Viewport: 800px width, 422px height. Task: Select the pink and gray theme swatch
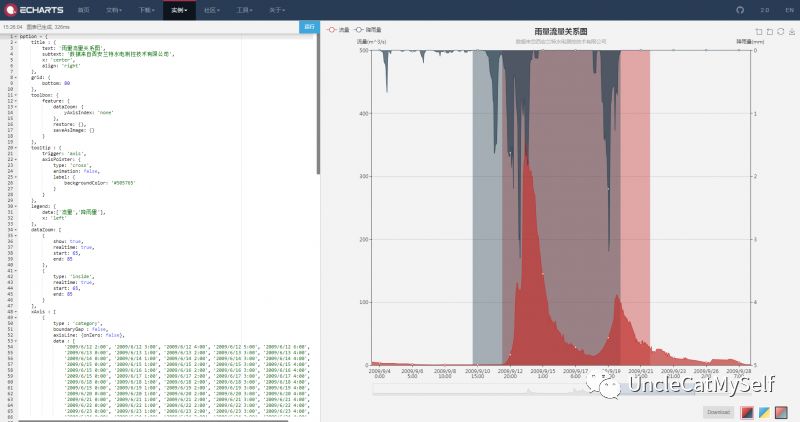(x=781, y=412)
